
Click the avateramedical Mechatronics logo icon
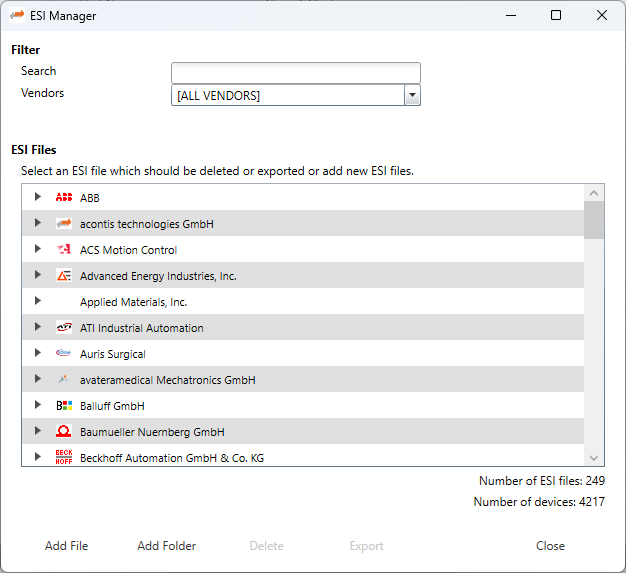(64, 379)
